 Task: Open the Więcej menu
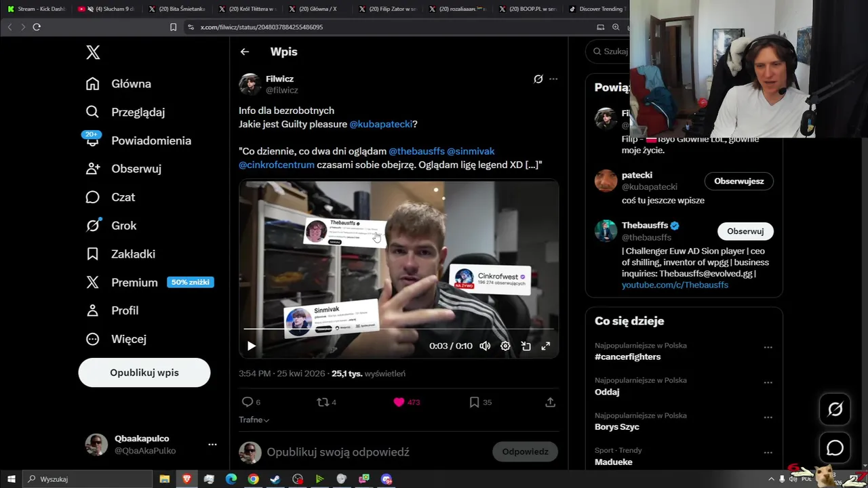[x=116, y=339]
